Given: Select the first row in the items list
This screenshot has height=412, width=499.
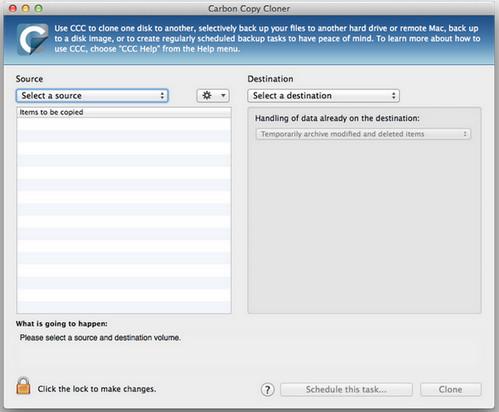Looking at the screenshot, I should pos(124,124).
